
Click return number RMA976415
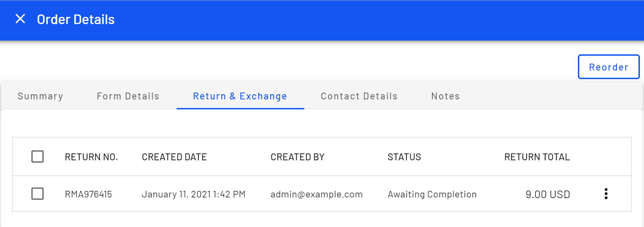88,194
